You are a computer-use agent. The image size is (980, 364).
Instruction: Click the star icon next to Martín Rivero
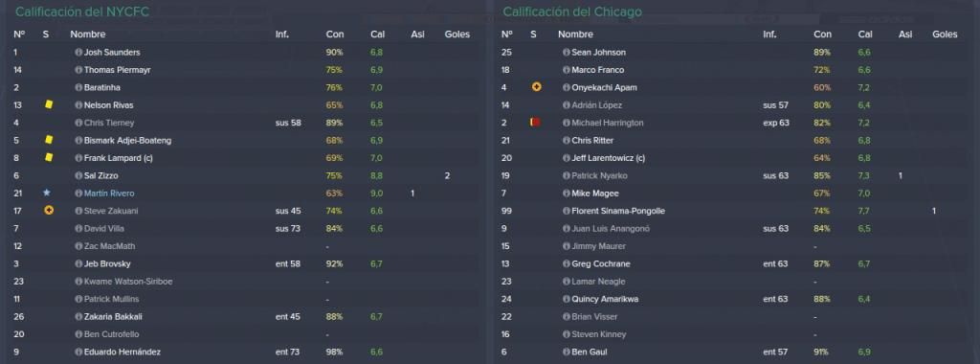47,193
